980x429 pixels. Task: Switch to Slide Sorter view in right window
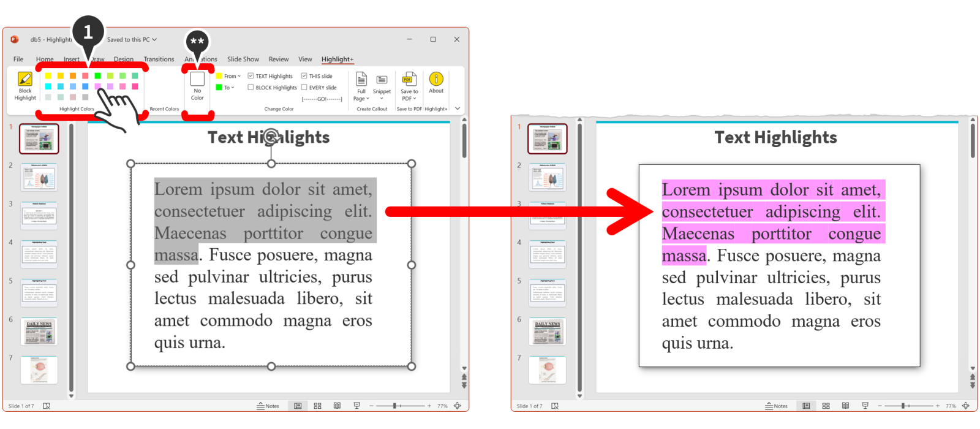[826, 406]
